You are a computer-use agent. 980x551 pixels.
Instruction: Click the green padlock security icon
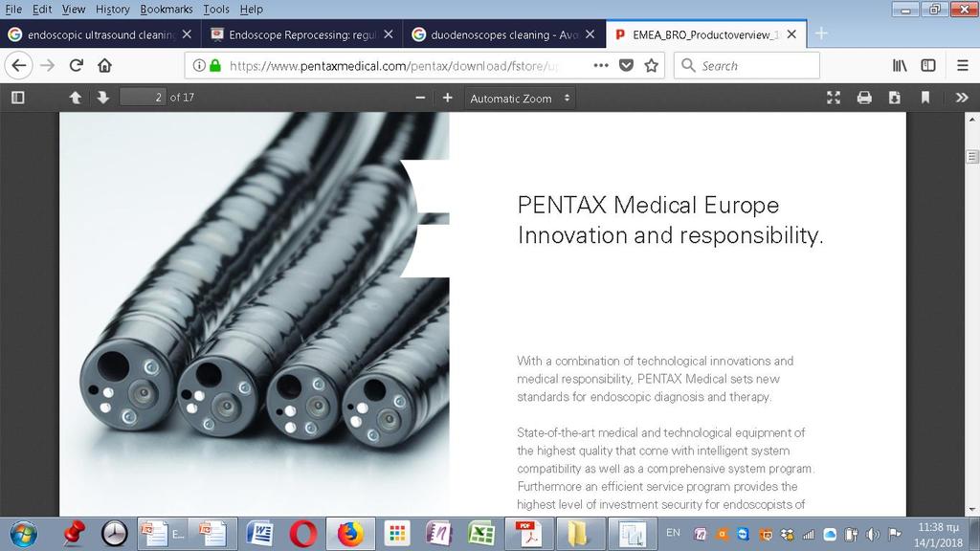pos(215,65)
